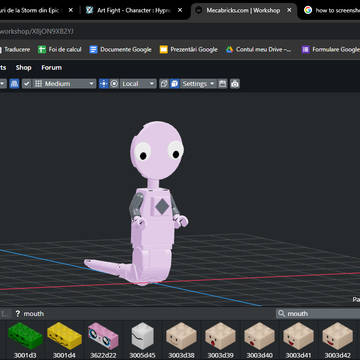
Task: Open the Shop menu
Action: [23, 68]
